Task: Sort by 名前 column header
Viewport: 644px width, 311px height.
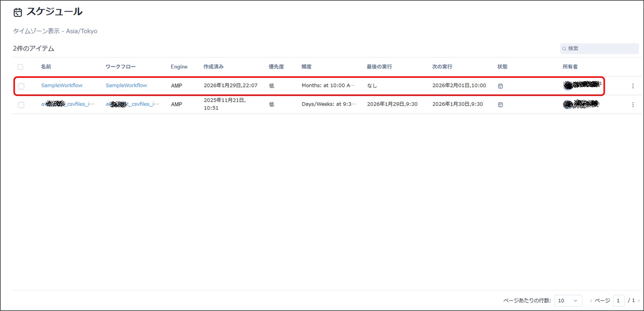Action: (46, 67)
